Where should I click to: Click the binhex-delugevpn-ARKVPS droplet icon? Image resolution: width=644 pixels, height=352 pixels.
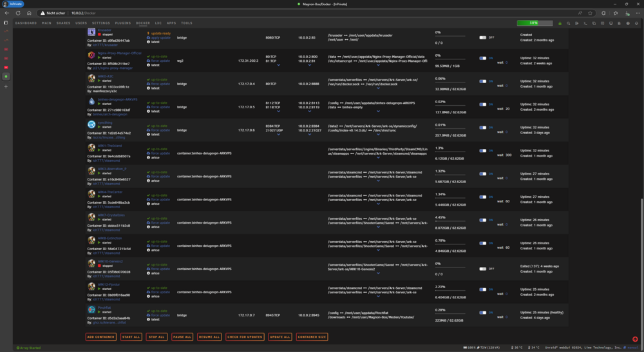[91, 101]
